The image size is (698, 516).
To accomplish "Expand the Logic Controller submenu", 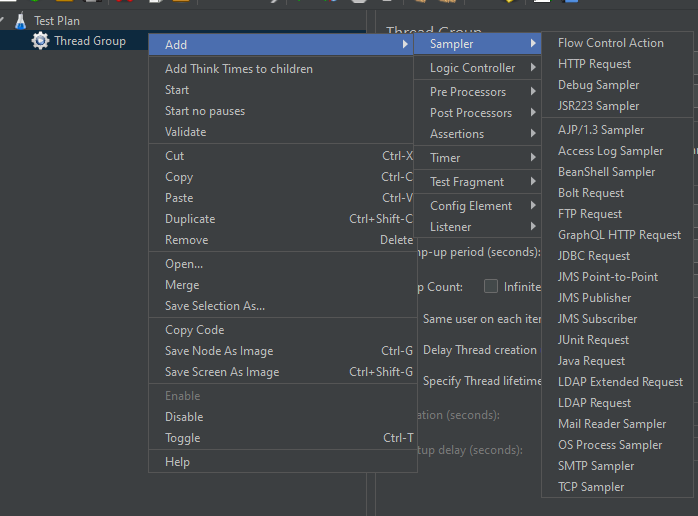I will click(x=477, y=68).
